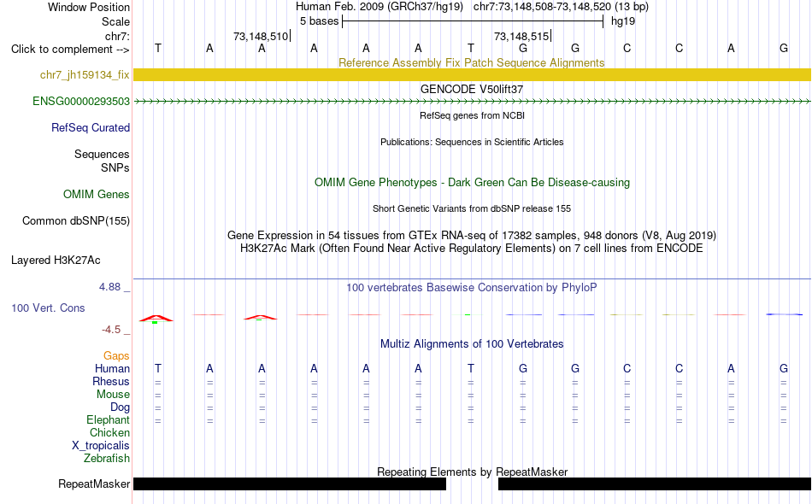Click the Human species label
The width and height of the screenshot is (812, 504).
pos(112,368)
